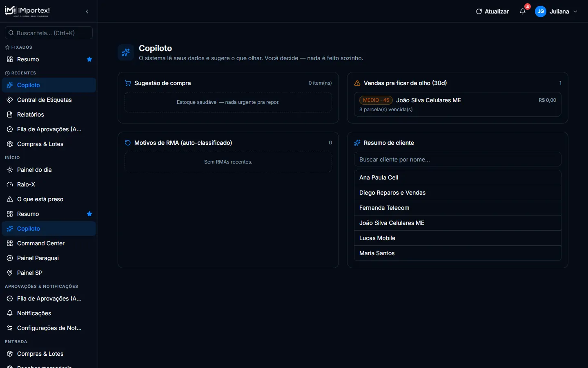Open notifications bell in top bar
588x368 pixels.
(x=523, y=11)
